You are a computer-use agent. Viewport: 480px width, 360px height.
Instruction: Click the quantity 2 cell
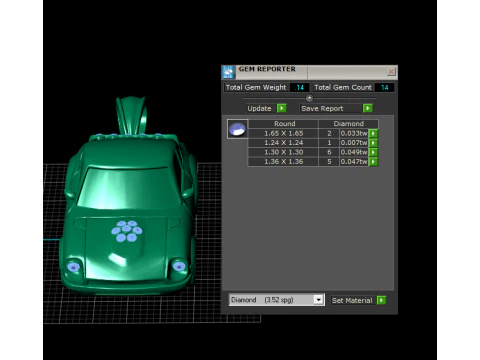(x=329, y=133)
